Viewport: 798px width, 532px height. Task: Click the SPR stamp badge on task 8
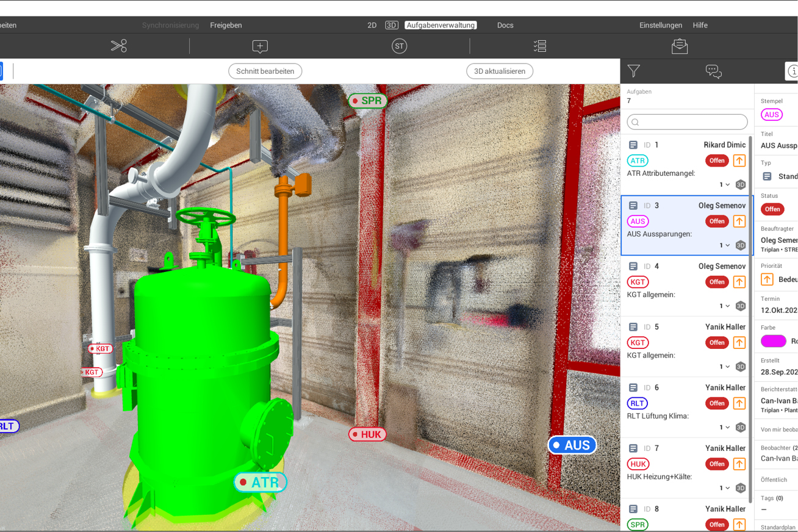pos(638,525)
